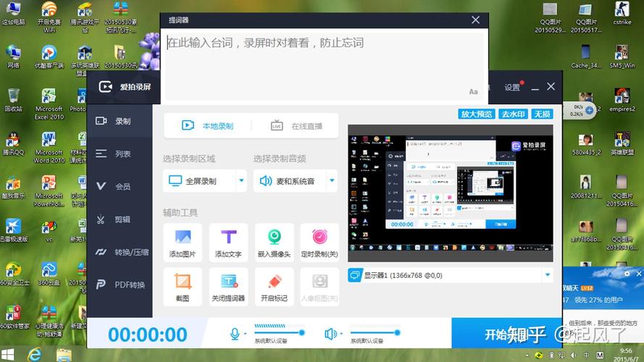
Task: Toggle the 关闭提词器 teleprompter tool
Action: [228, 287]
